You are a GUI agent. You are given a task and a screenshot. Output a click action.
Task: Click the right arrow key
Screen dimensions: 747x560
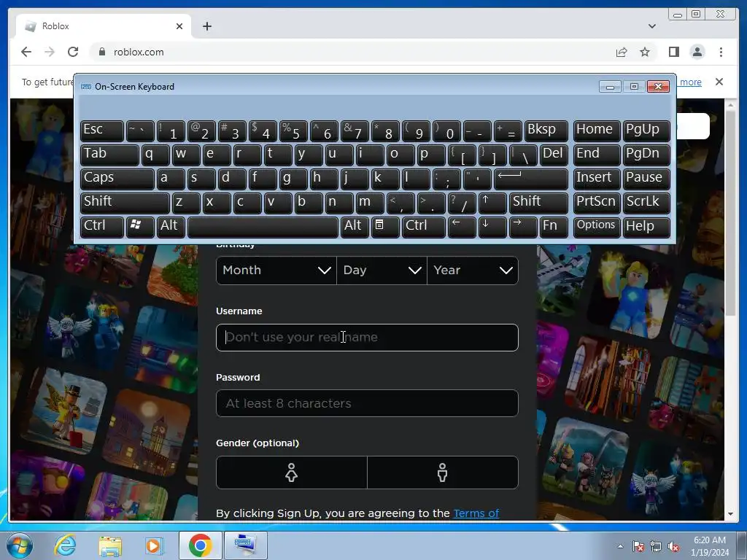coord(523,227)
